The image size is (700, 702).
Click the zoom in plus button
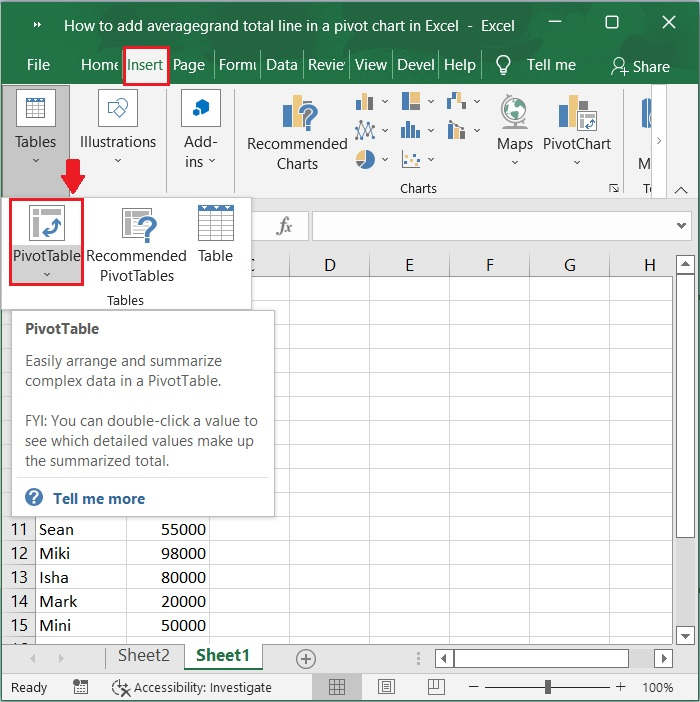click(x=620, y=686)
